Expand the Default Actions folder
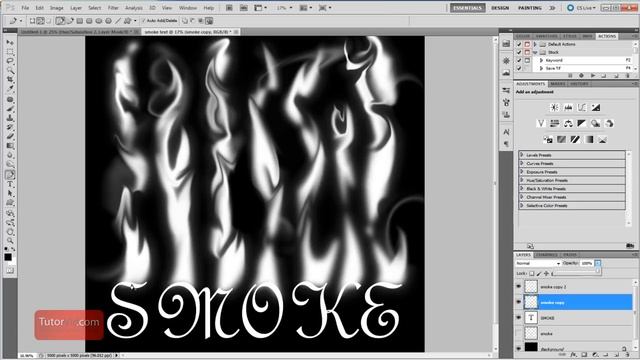This screenshot has width=640, height=360. click(x=535, y=44)
